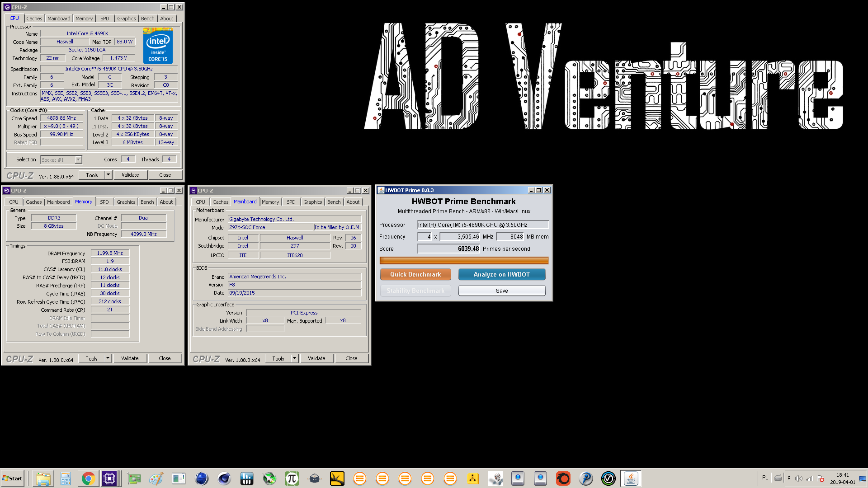Open Google Chrome from the taskbar
The height and width of the screenshot is (488, 868).
click(88, 479)
